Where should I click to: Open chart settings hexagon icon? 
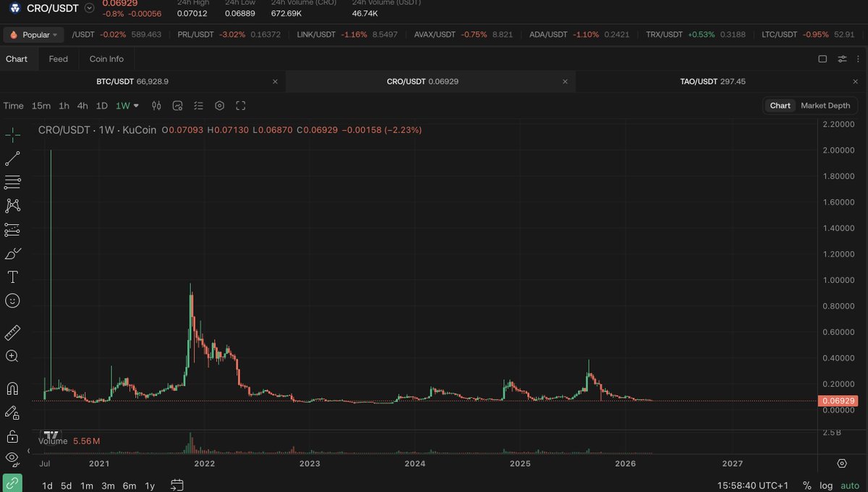(x=220, y=106)
